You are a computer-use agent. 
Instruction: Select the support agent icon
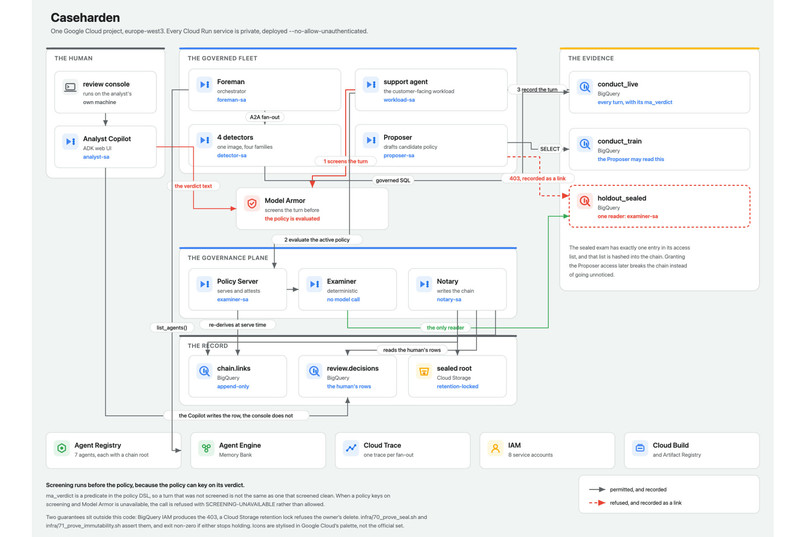[x=371, y=84]
